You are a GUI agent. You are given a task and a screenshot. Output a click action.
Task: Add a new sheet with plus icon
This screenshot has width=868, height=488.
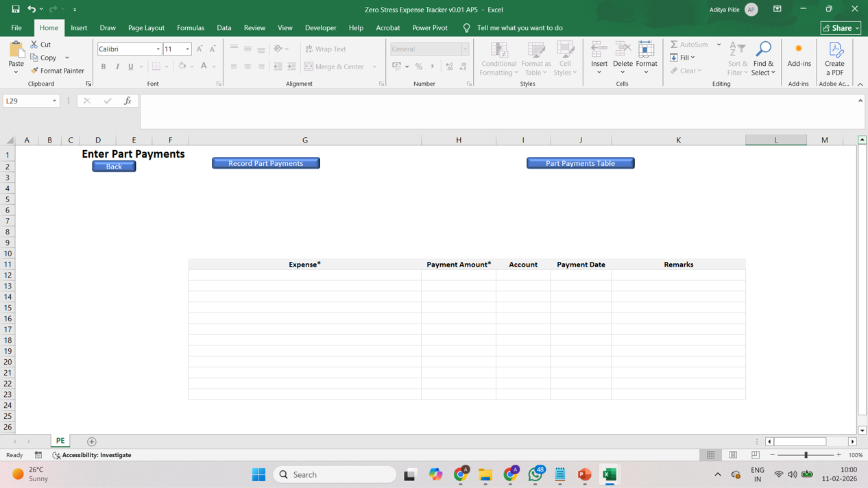click(x=92, y=441)
